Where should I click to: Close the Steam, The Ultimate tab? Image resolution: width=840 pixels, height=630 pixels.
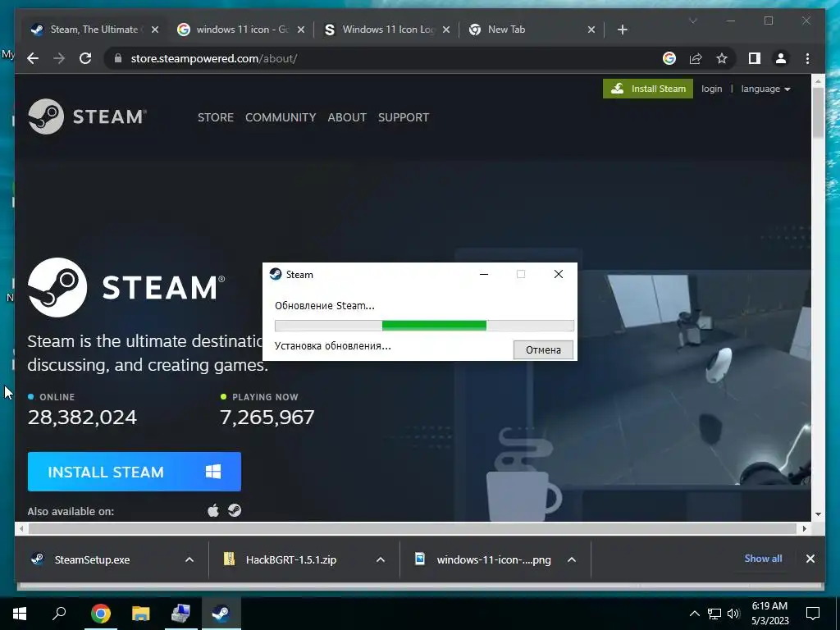pyautogui.click(x=155, y=30)
